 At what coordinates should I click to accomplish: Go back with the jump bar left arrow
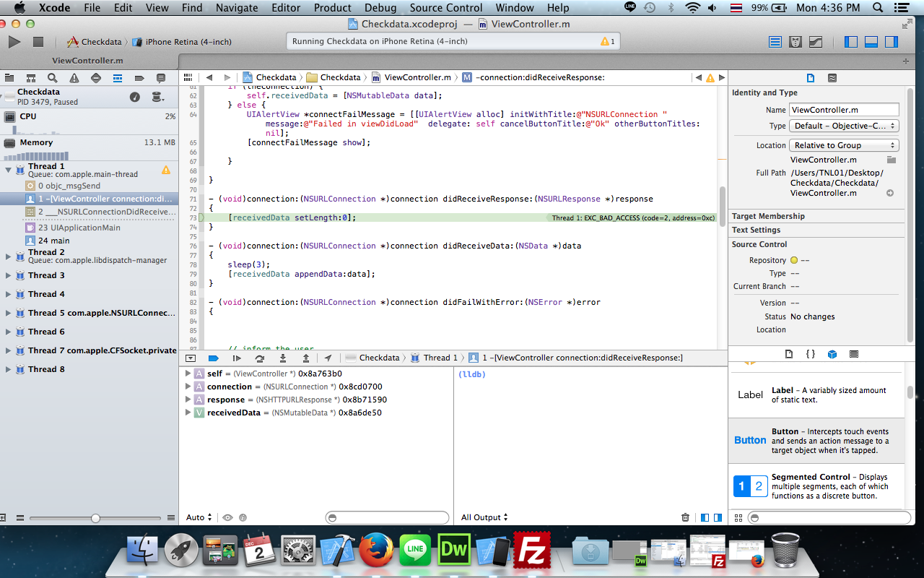(x=209, y=77)
